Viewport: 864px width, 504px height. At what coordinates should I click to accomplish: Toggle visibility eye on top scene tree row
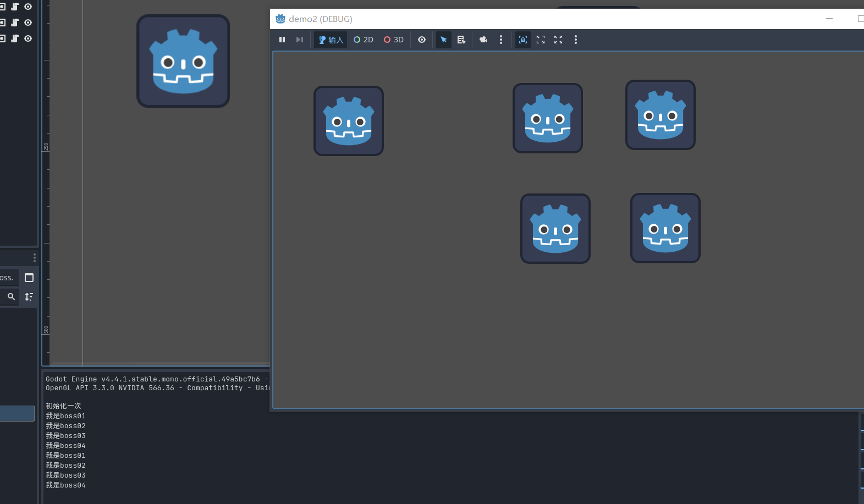[28, 7]
